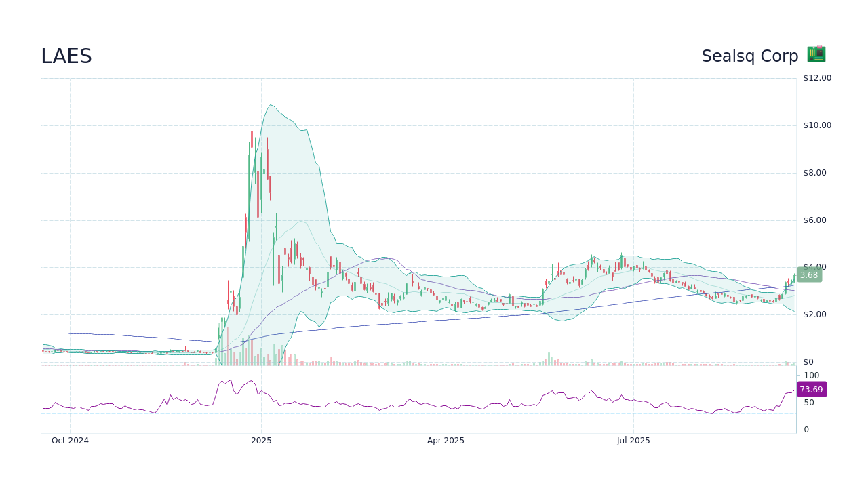Select the Jul 2025 date label
868x488 pixels.
634,441
